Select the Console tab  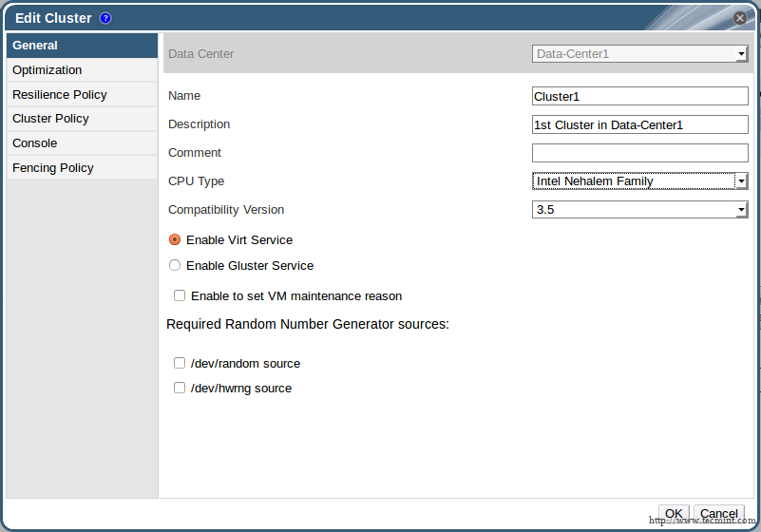coord(35,143)
